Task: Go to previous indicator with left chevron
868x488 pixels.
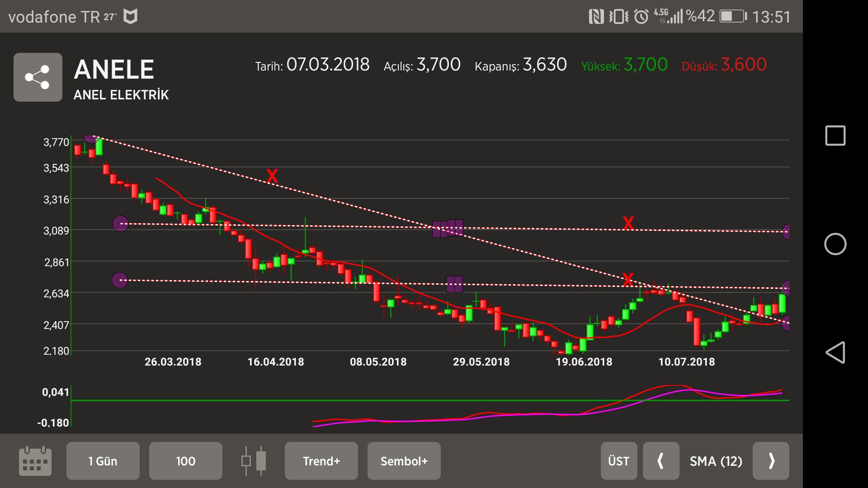Action: [661, 461]
